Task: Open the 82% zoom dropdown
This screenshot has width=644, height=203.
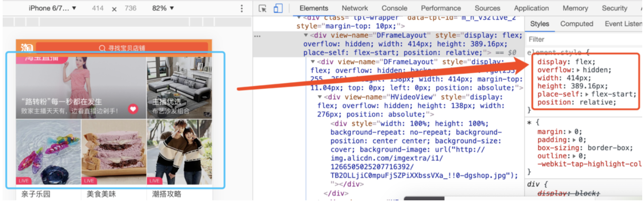Action: [163, 8]
